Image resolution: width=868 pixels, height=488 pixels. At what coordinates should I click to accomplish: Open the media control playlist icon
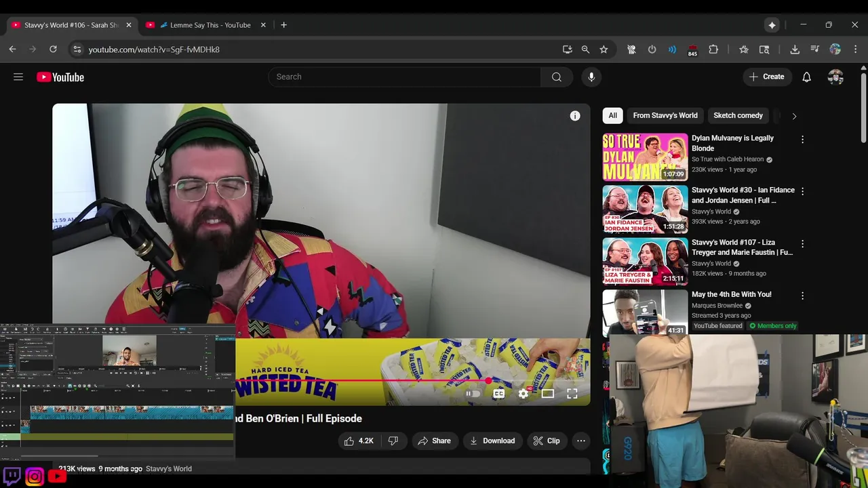[815, 49]
